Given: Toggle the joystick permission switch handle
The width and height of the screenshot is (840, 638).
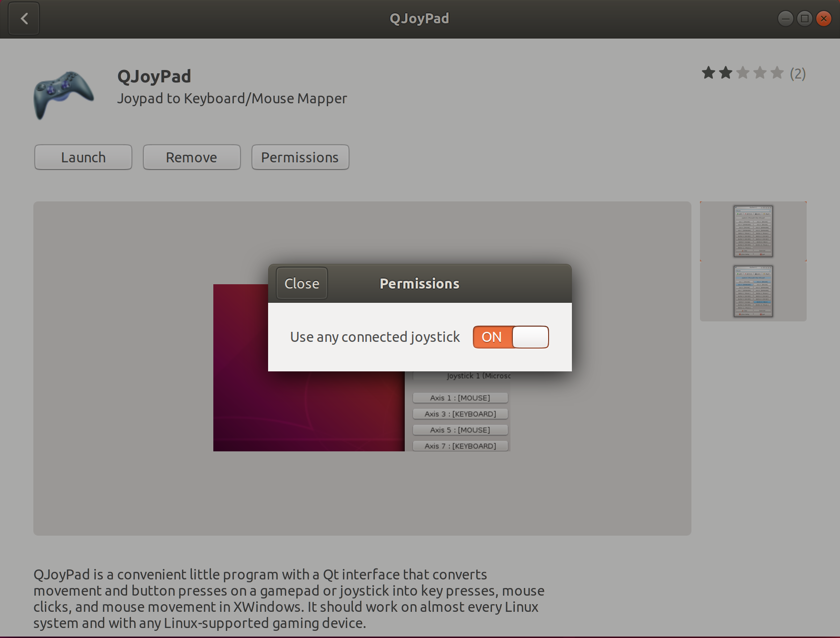Looking at the screenshot, I should 530,337.
